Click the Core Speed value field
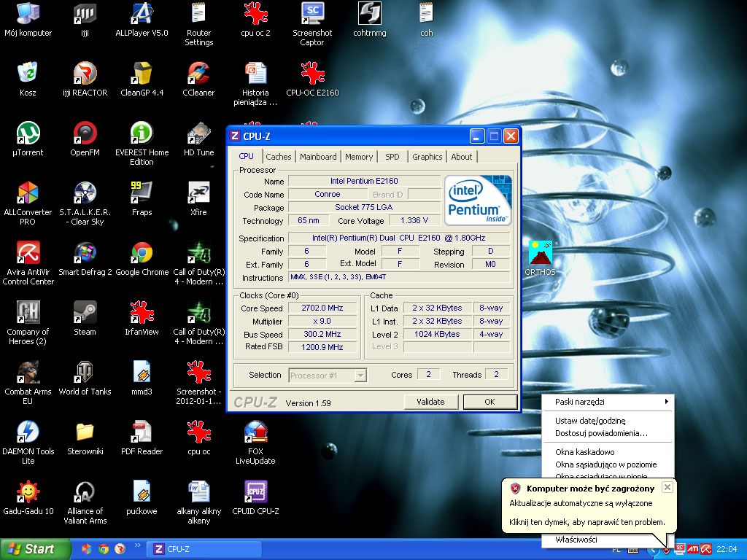Viewport: 747px width, 560px height. coord(322,308)
